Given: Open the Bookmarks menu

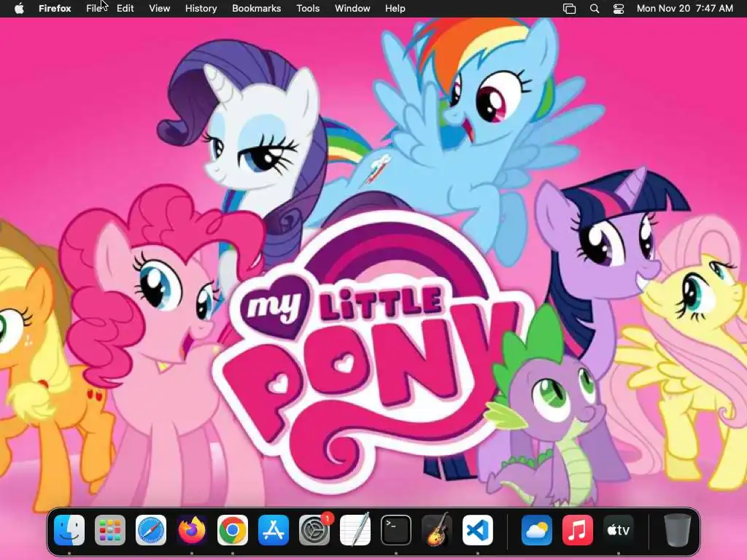Looking at the screenshot, I should point(256,9).
